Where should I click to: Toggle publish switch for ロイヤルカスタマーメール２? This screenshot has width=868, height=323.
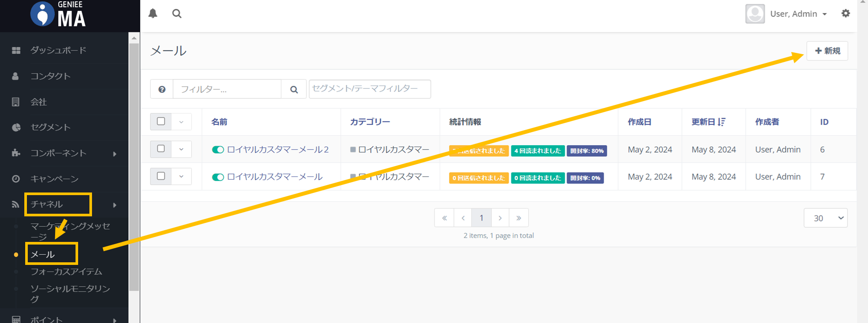pyautogui.click(x=218, y=150)
